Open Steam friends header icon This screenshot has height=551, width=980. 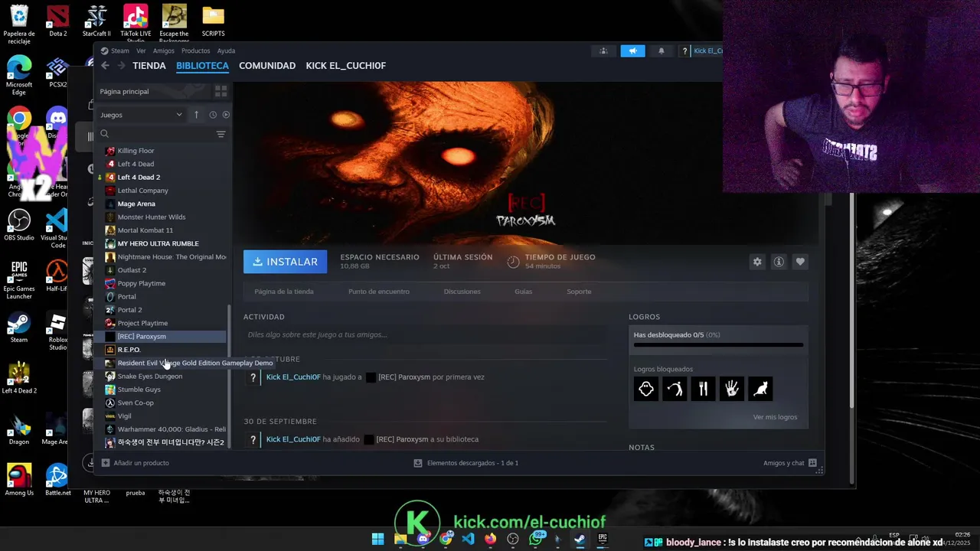[x=603, y=51]
